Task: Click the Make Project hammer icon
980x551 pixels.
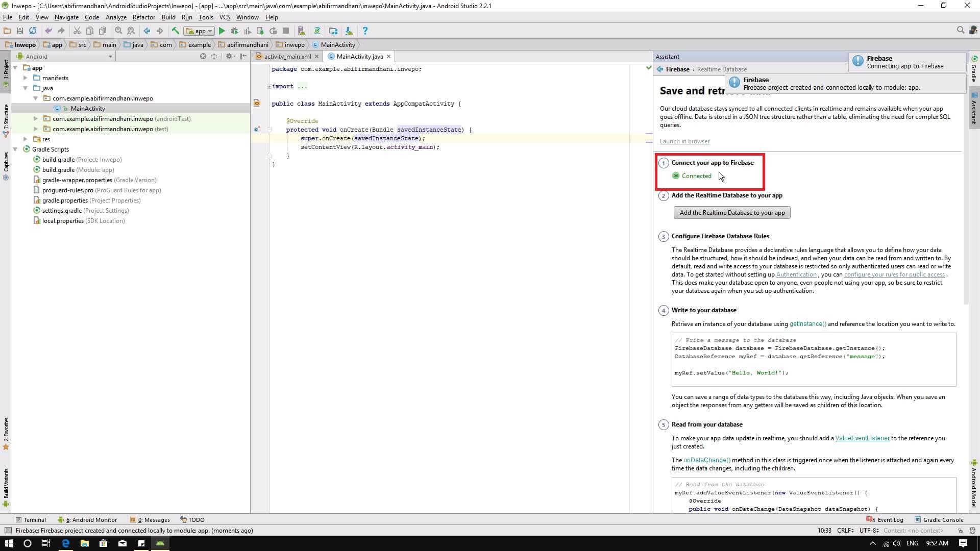Action: [175, 31]
